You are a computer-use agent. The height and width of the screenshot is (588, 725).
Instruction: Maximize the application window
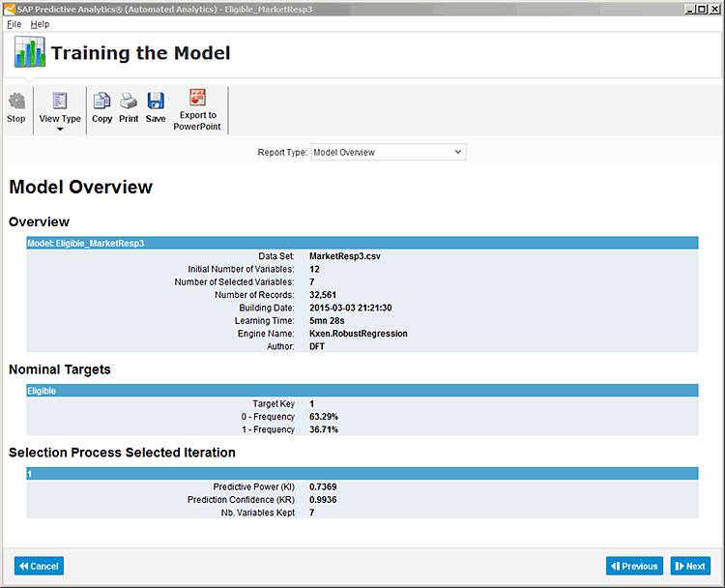coord(702,9)
